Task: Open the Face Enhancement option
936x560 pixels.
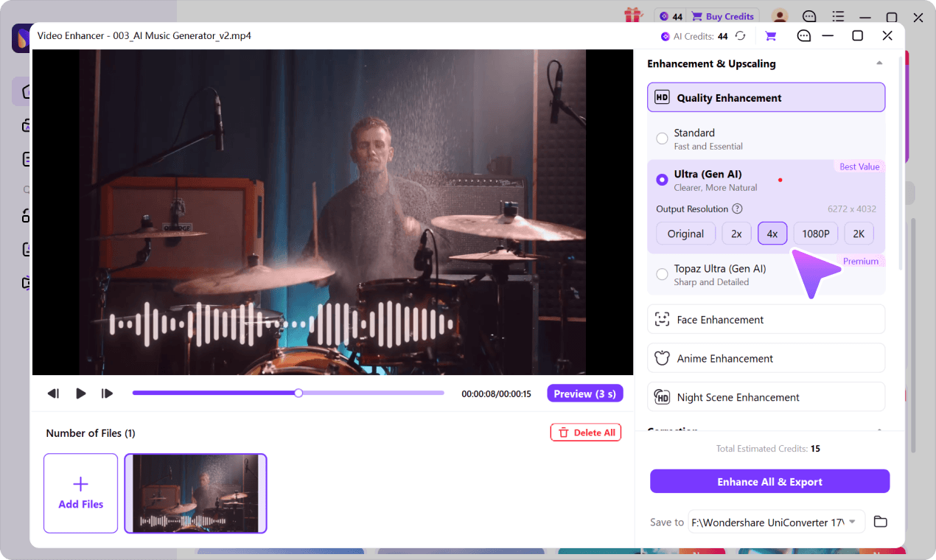Action: (x=766, y=319)
